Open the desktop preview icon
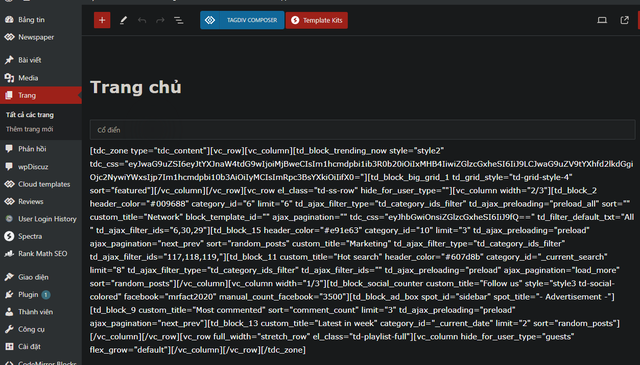This screenshot has height=365, width=640. (602, 20)
